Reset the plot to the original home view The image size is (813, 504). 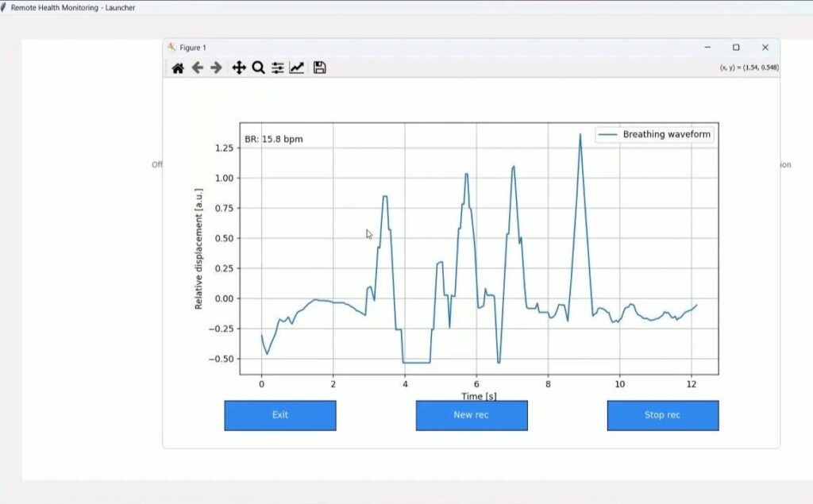(x=178, y=68)
